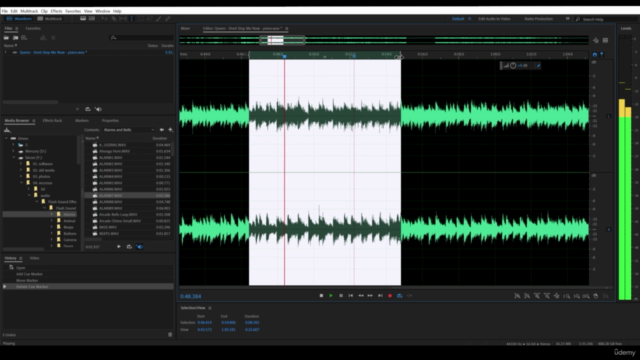
Task: Switch to the Video tab
Action: [x=34, y=258]
